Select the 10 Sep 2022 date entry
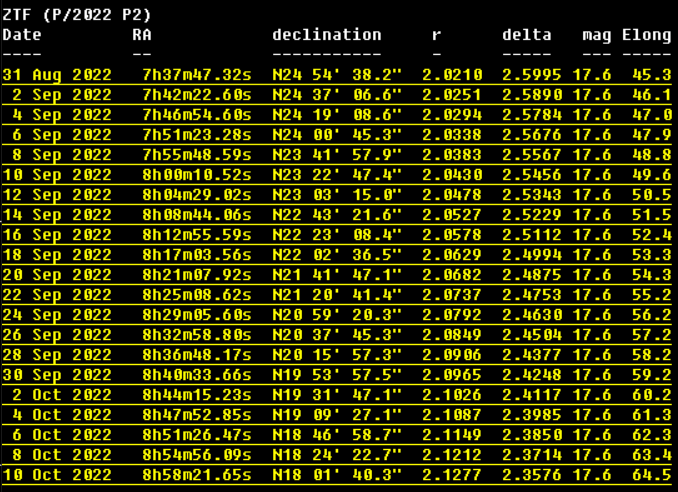This screenshot has width=678, height=492. (57, 175)
